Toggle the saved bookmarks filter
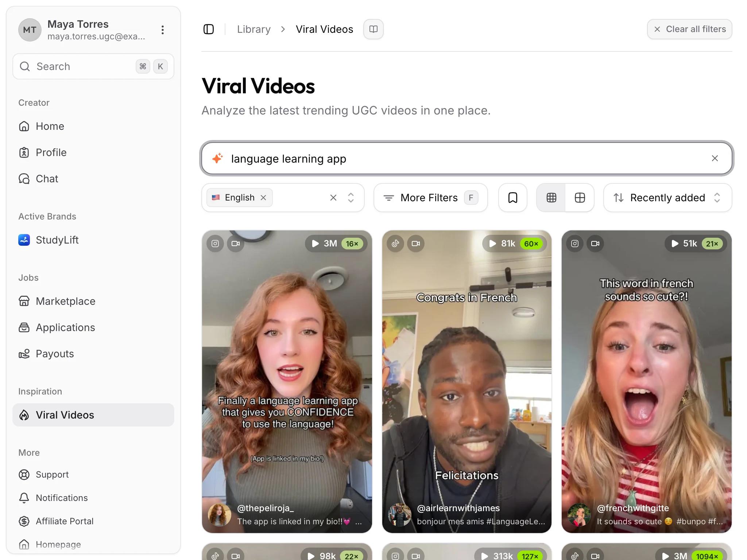The height and width of the screenshot is (560, 747). coord(513,198)
